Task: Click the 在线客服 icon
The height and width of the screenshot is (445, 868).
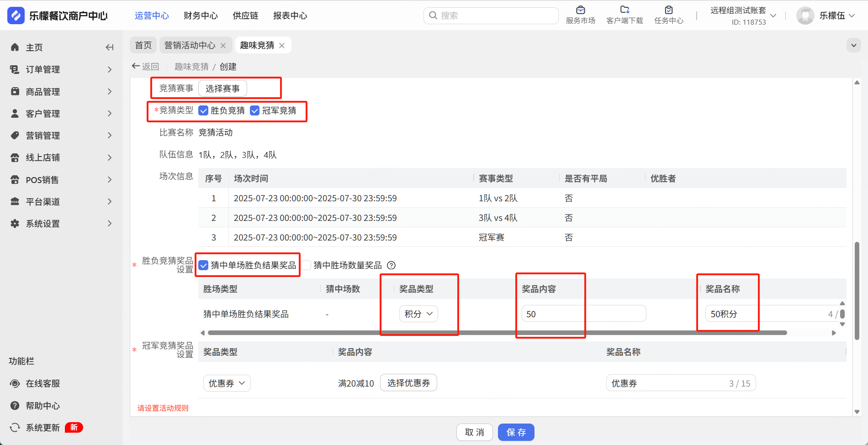Action: (x=15, y=383)
